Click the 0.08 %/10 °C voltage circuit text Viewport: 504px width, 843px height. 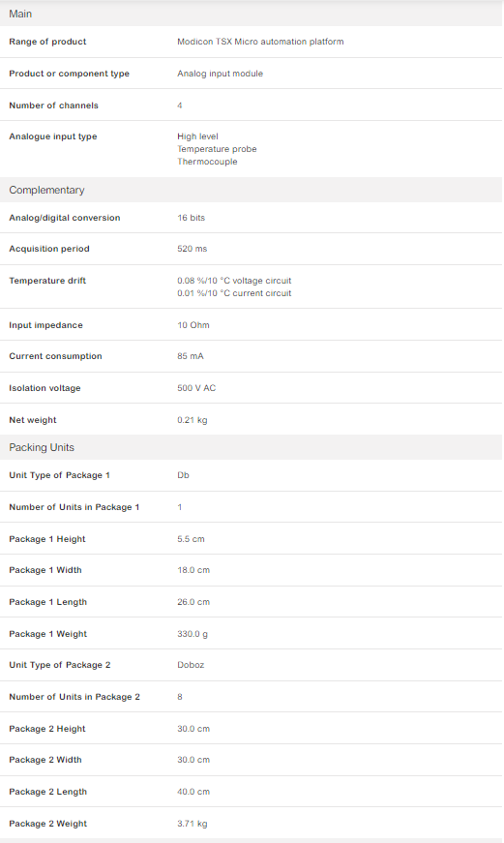234,281
